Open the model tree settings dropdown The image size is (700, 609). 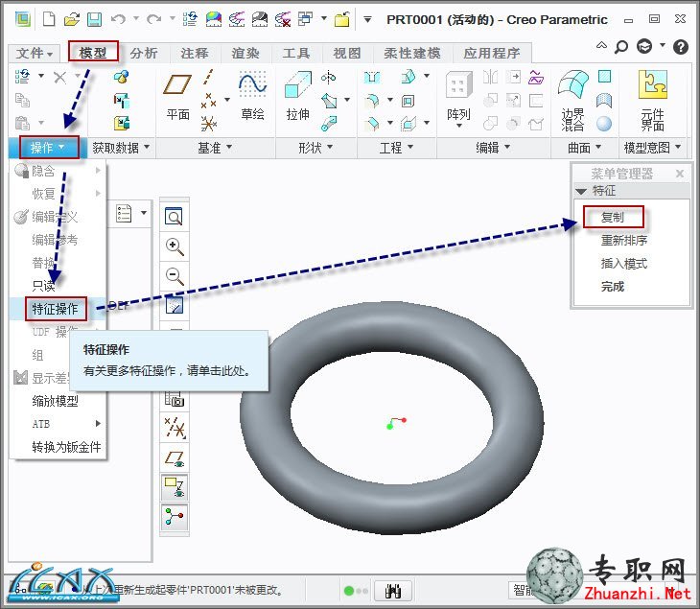click(143, 213)
